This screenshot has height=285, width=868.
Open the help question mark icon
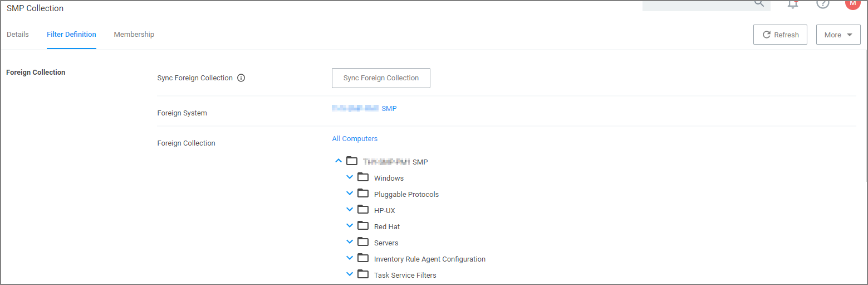click(x=822, y=4)
